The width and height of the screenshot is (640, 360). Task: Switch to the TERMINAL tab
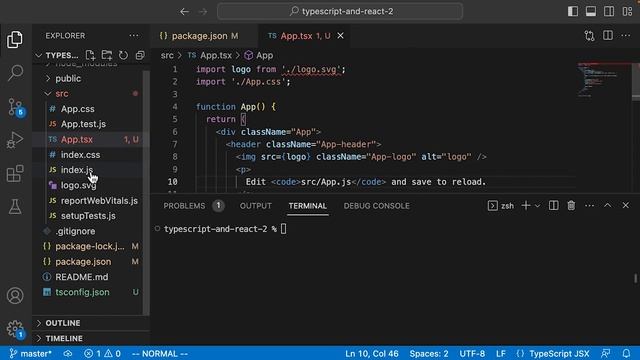pos(307,206)
